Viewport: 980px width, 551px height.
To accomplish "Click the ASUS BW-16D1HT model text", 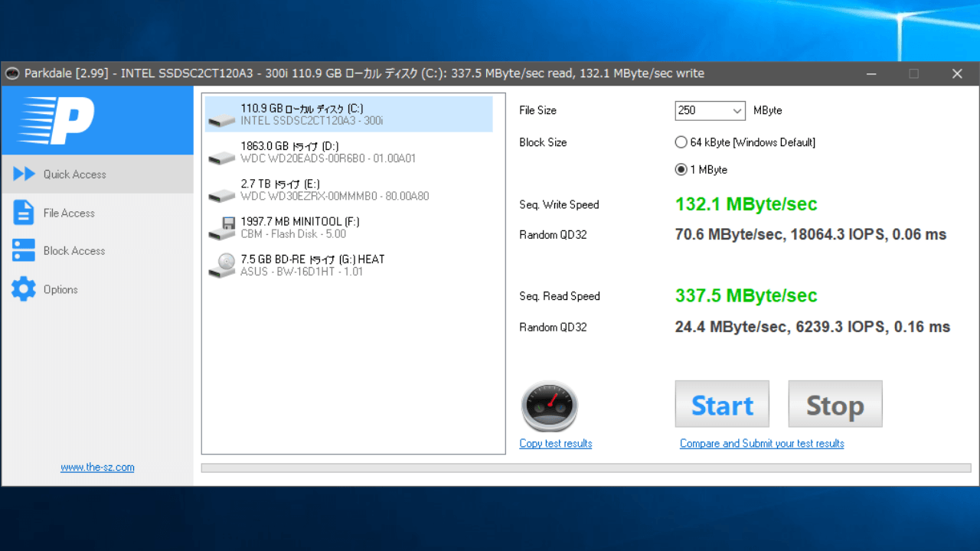I will 302,272.
